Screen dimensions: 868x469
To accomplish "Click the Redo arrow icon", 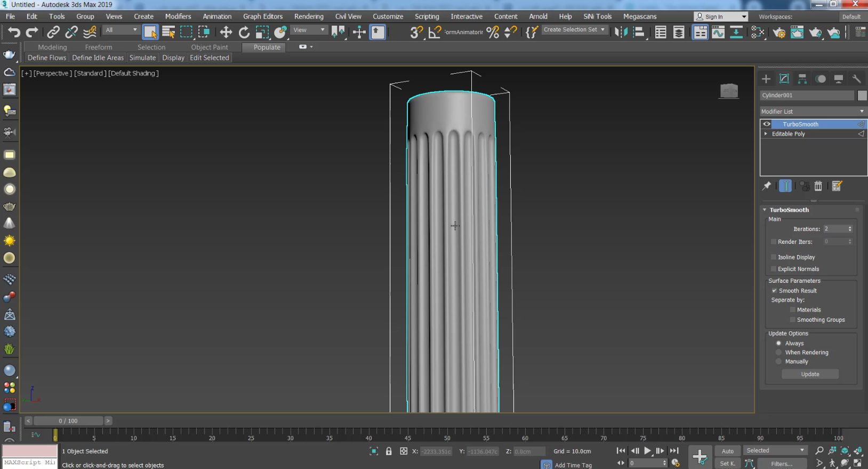I will 32,33.
